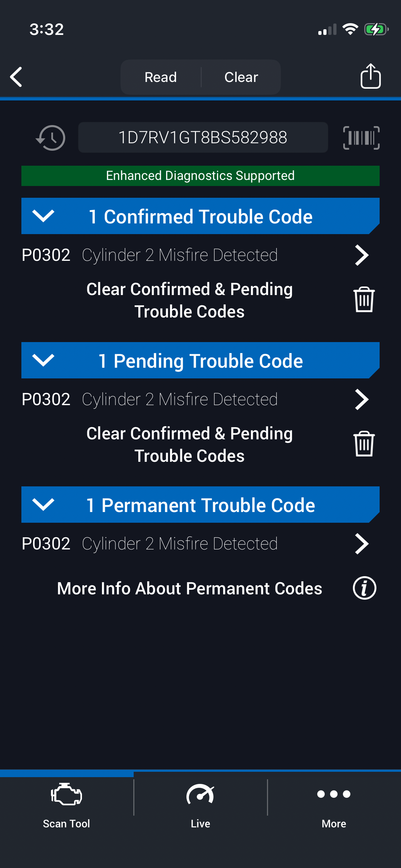Open VIN history clock icon
Screen dimensions: 401x868
tap(51, 138)
